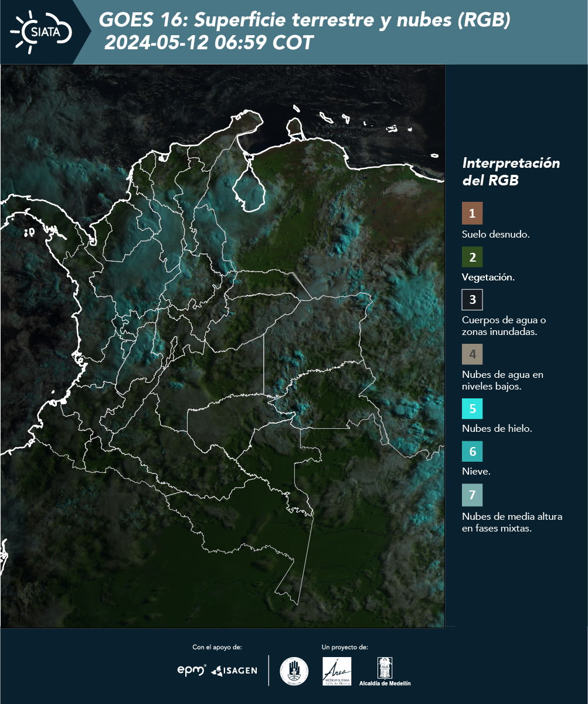Click the 'Cuerpos de agua o zonas inundadas.' label
This screenshot has width=588, height=704.
tap(504, 326)
